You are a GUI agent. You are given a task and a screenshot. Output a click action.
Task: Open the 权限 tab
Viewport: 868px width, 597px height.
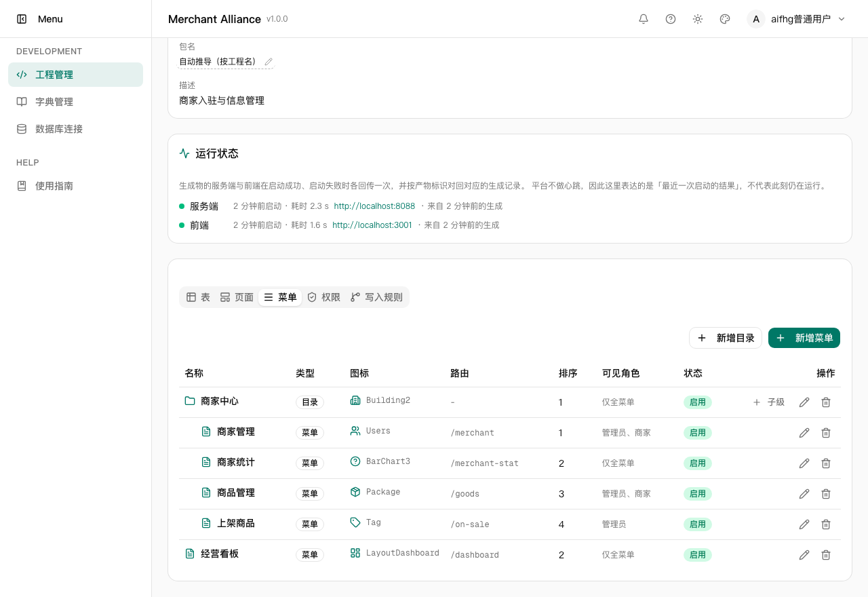click(323, 297)
